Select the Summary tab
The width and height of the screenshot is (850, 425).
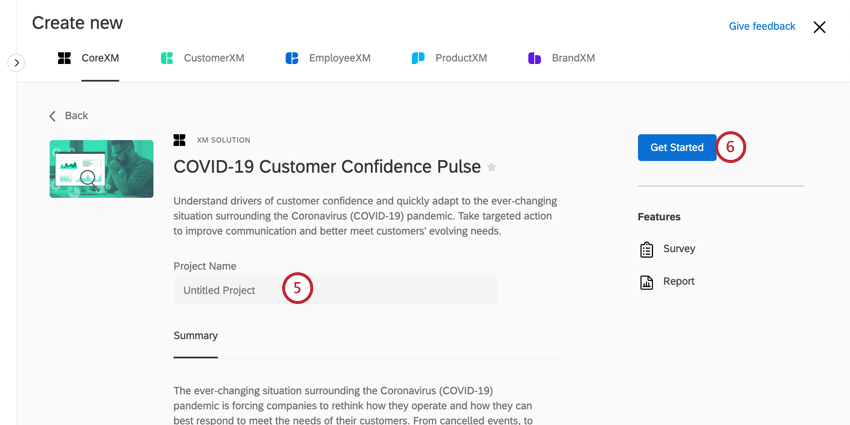(x=195, y=336)
